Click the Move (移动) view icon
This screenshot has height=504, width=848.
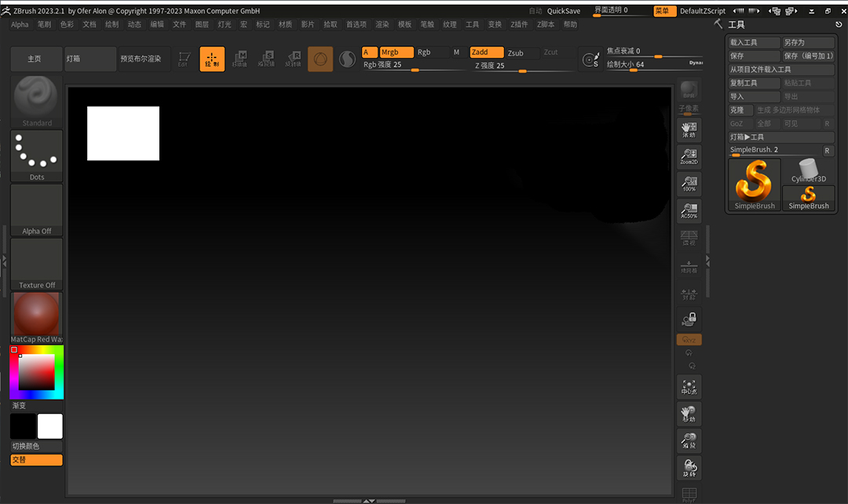[689, 414]
